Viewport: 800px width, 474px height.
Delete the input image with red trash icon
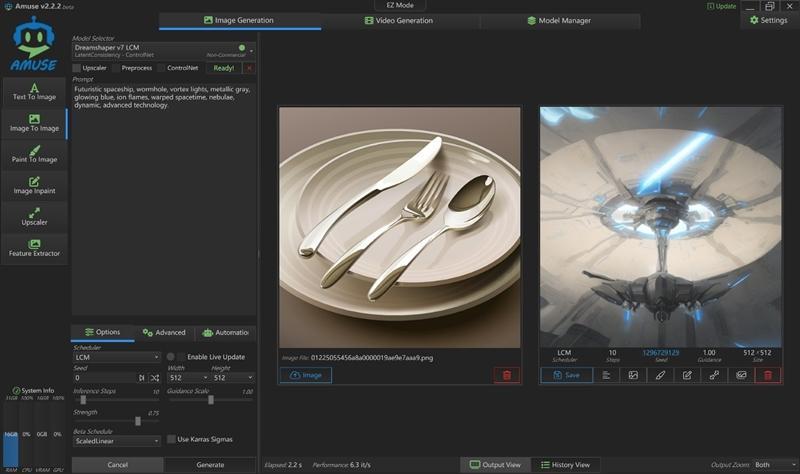click(x=506, y=375)
